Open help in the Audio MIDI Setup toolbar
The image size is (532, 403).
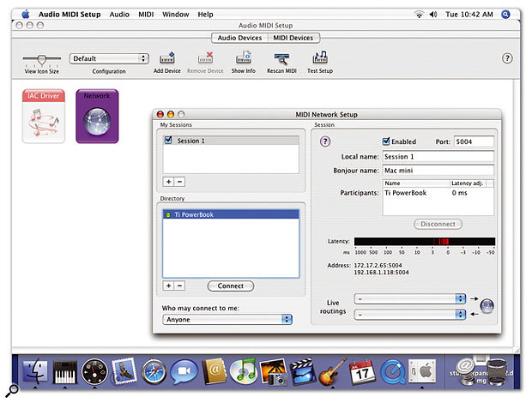(x=507, y=58)
